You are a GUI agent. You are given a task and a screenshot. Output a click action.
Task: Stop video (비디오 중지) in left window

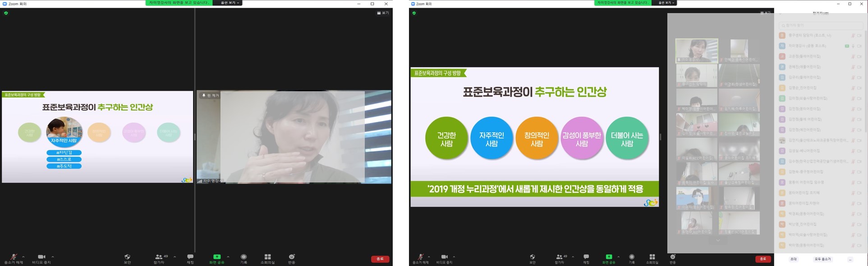tap(41, 257)
